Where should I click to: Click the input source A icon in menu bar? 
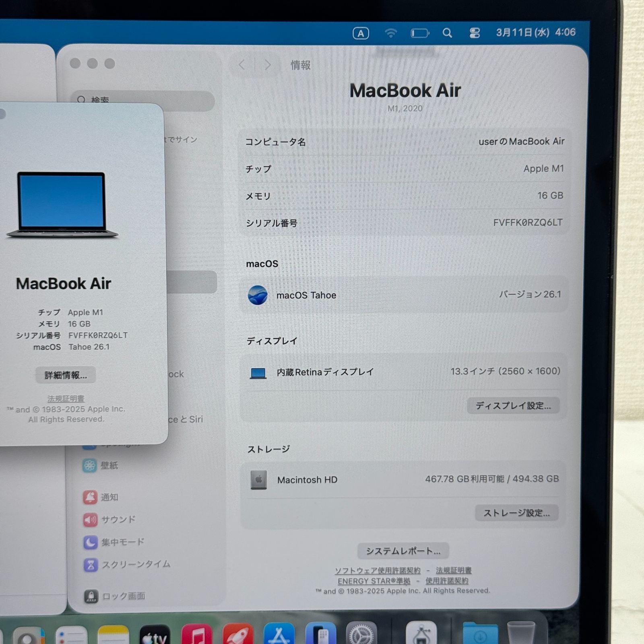click(x=361, y=33)
